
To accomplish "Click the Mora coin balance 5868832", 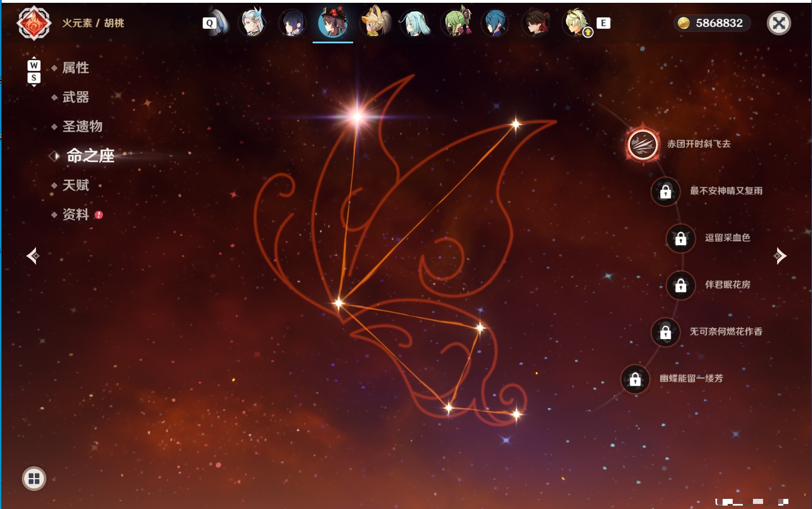I will 712,23.
